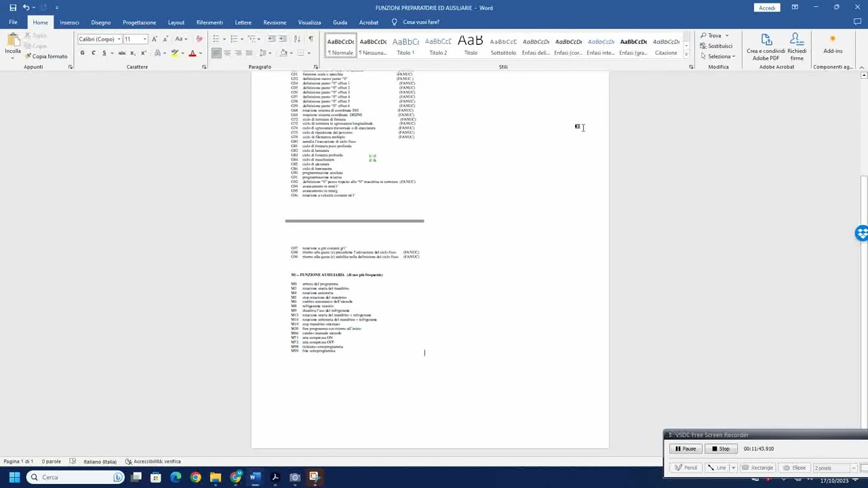Viewport: 868px width, 488px height.
Task: Click Crea e condividi Adobe PDF
Action: (766, 47)
